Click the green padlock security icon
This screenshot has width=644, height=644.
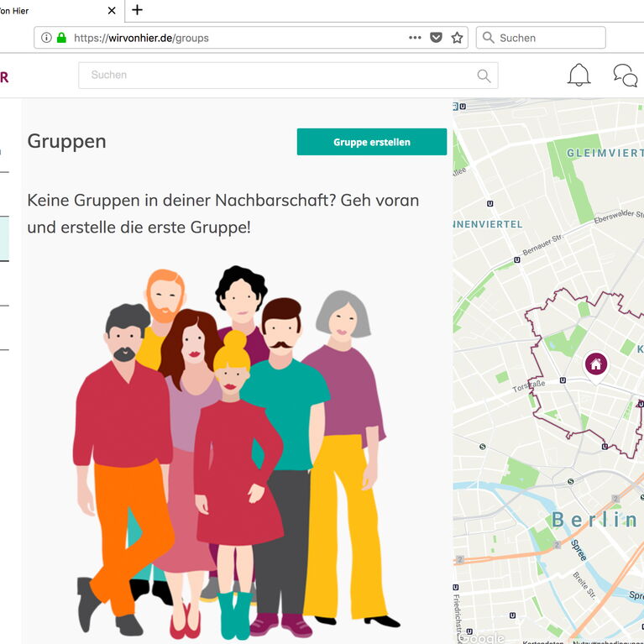(x=61, y=38)
